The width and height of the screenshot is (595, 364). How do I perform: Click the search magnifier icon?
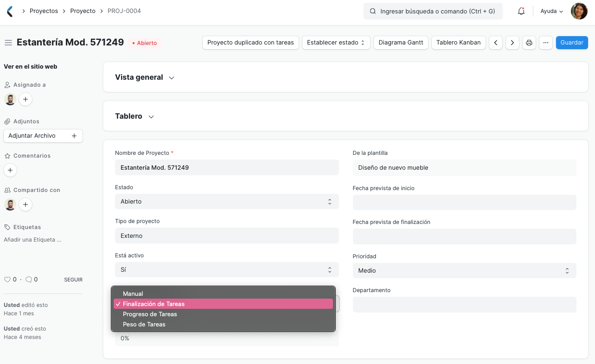[x=372, y=11]
